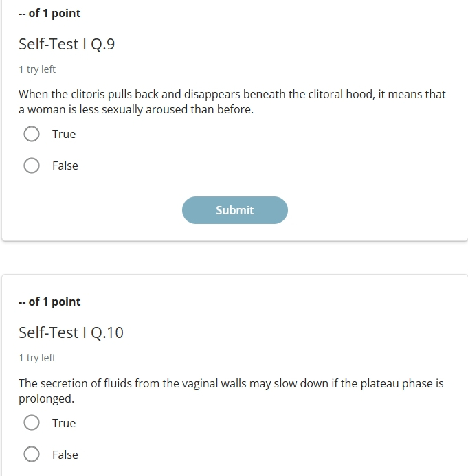Click the 'Self-Test I Q.9' heading

(67, 44)
